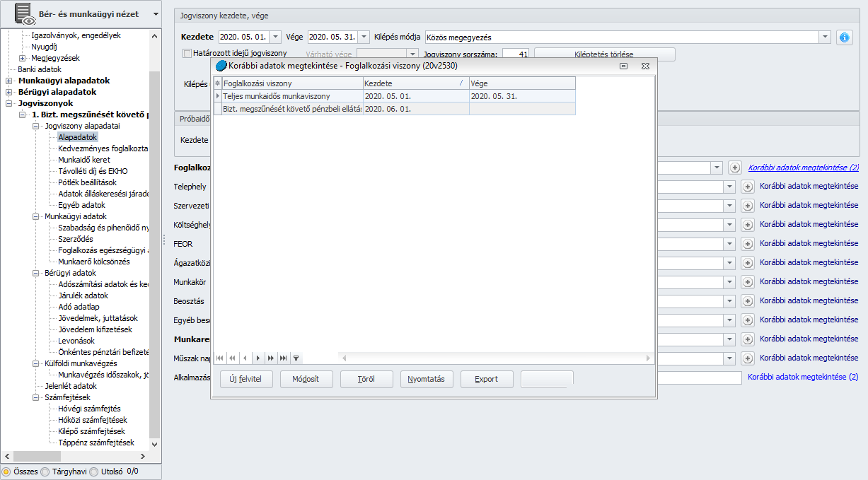Open Korábbi adatok megtekintése (2) link for Alkalmazás

coord(803,377)
